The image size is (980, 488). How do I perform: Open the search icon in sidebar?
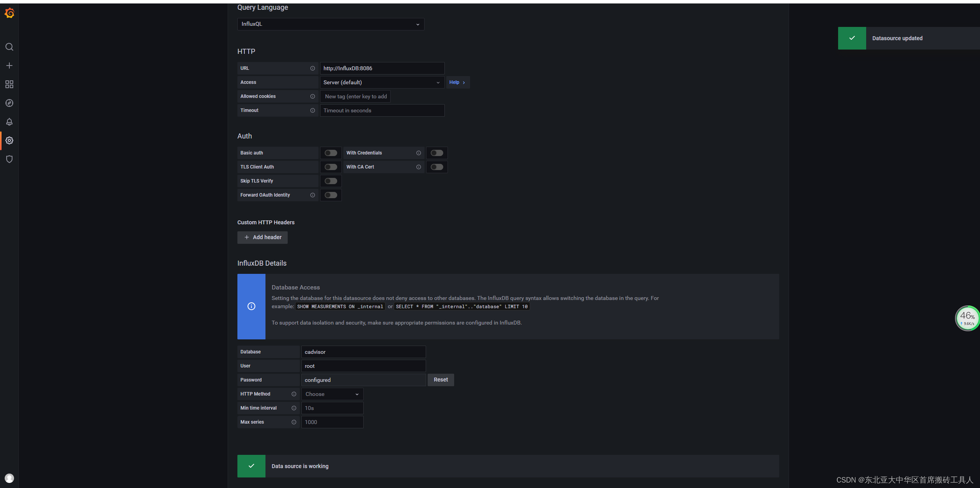(9, 47)
